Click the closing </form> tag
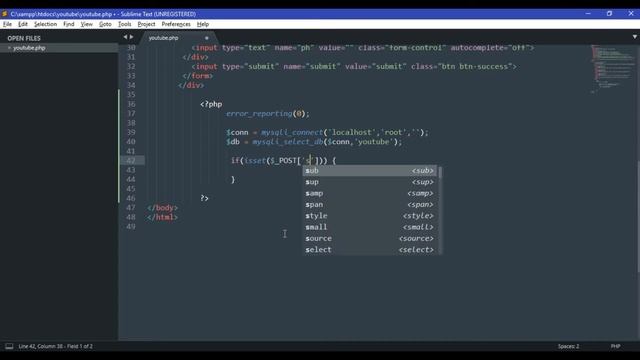Viewport: 640px width, 360px height. (198, 76)
